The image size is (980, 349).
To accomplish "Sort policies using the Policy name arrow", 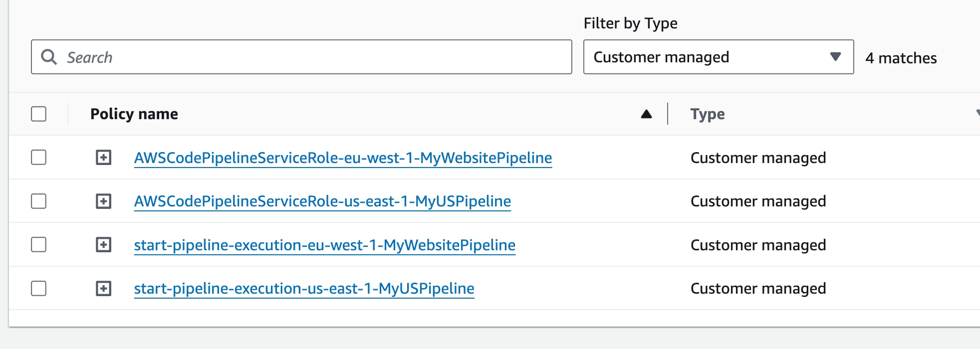I will (x=646, y=114).
